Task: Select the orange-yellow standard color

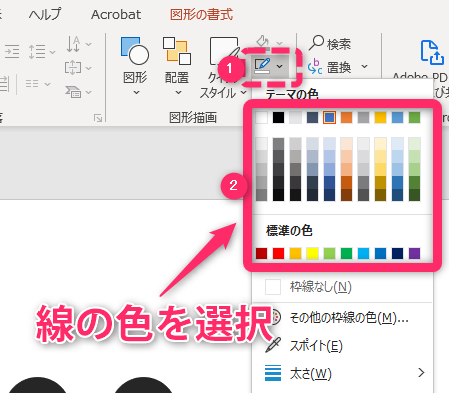Action: click(x=295, y=253)
